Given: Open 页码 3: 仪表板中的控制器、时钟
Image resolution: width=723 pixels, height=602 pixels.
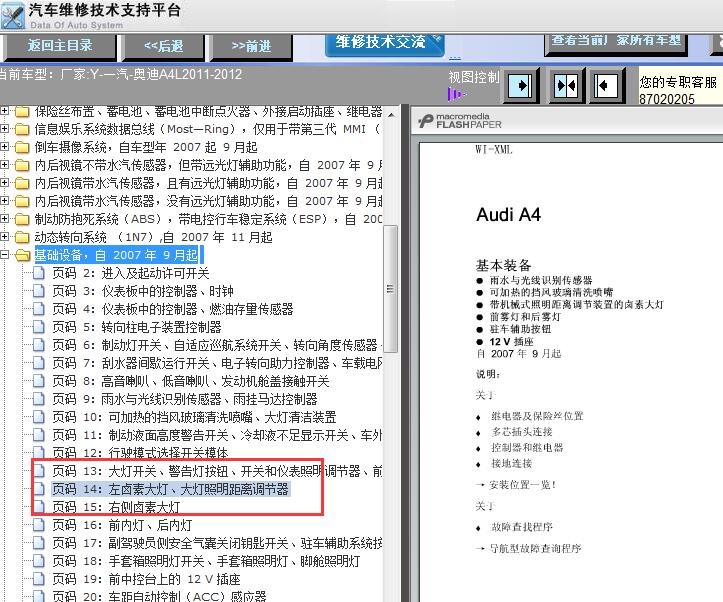Looking at the screenshot, I should pos(143,291).
